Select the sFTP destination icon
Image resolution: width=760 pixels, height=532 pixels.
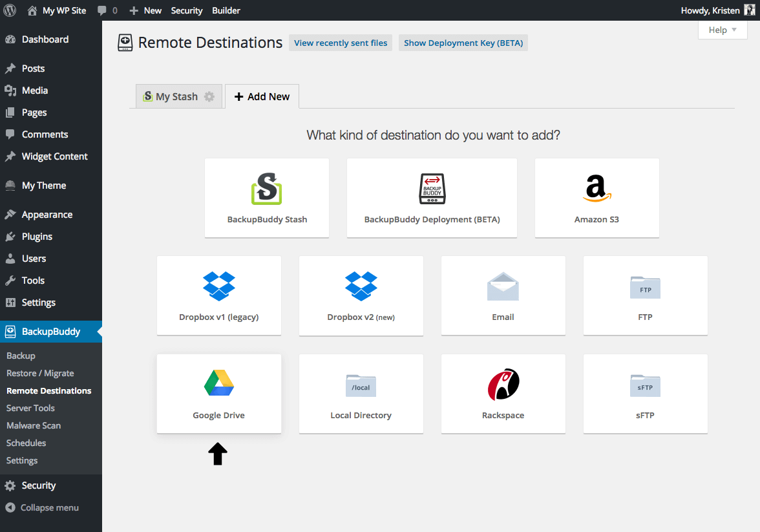coord(644,393)
